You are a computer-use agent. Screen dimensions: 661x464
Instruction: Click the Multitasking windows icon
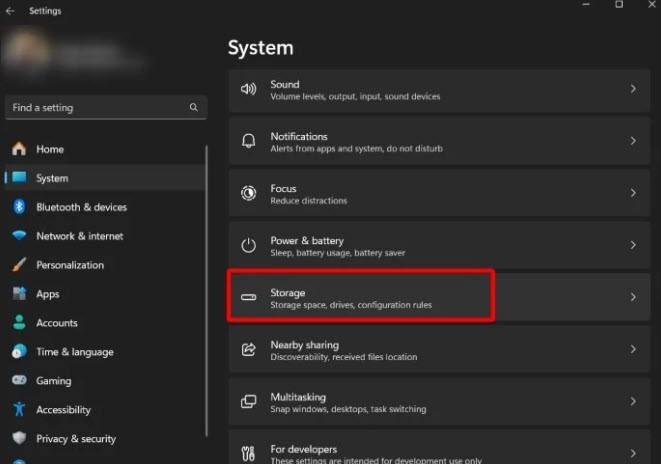(x=248, y=401)
